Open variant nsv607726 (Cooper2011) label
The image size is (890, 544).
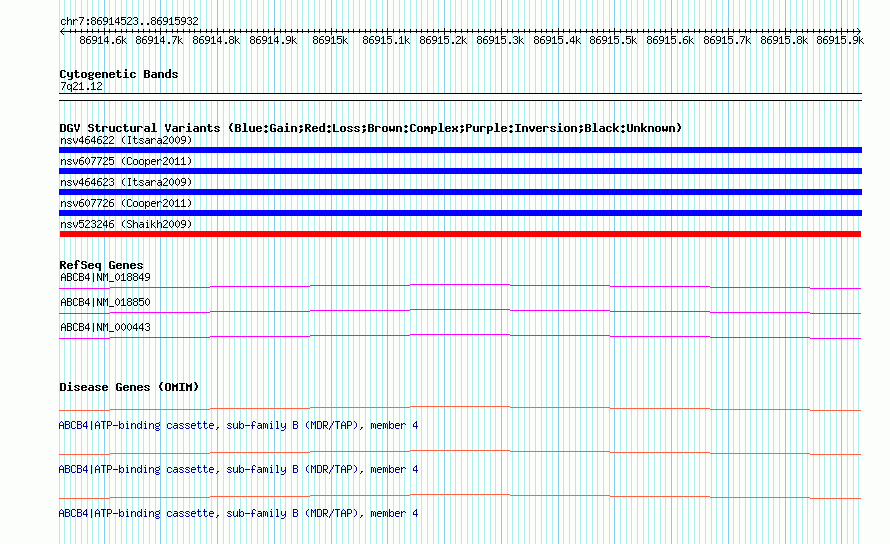tap(126, 203)
